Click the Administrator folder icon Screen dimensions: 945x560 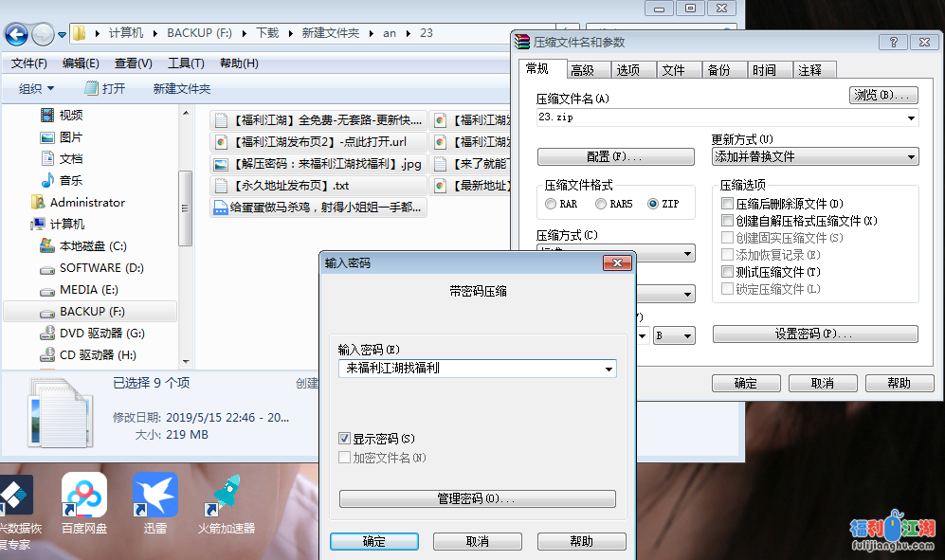tap(38, 203)
